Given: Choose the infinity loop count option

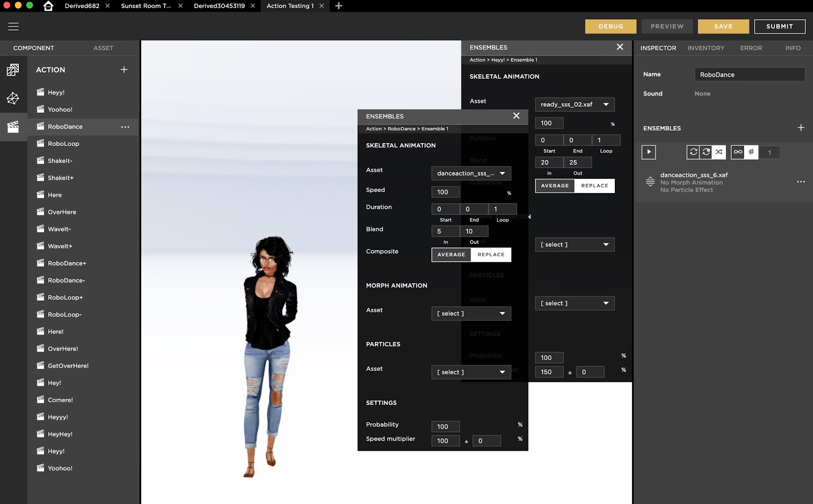Looking at the screenshot, I should [x=738, y=152].
